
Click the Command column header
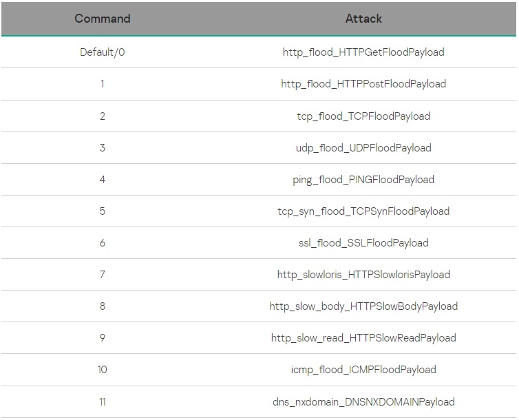(x=103, y=19)
